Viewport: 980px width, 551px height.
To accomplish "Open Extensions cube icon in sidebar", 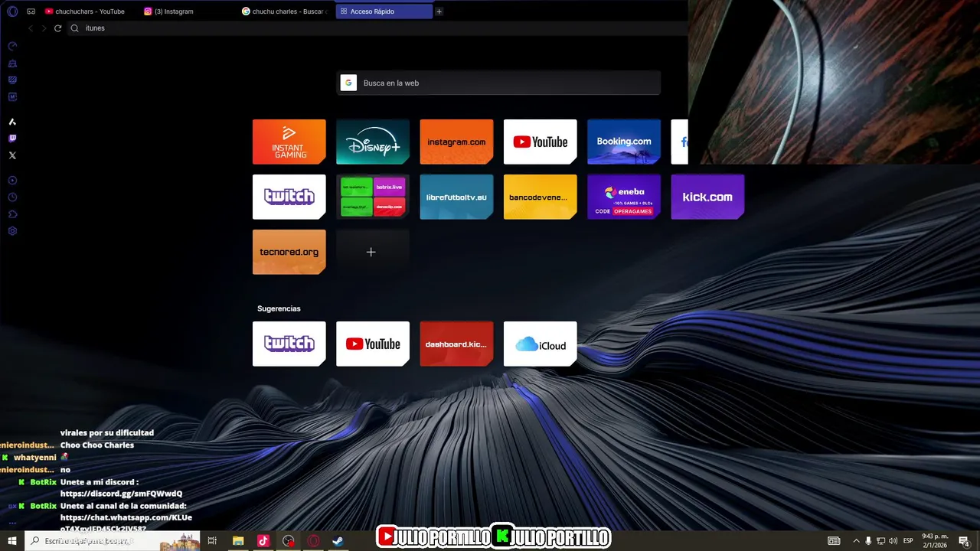I will (x=12, y=214).
